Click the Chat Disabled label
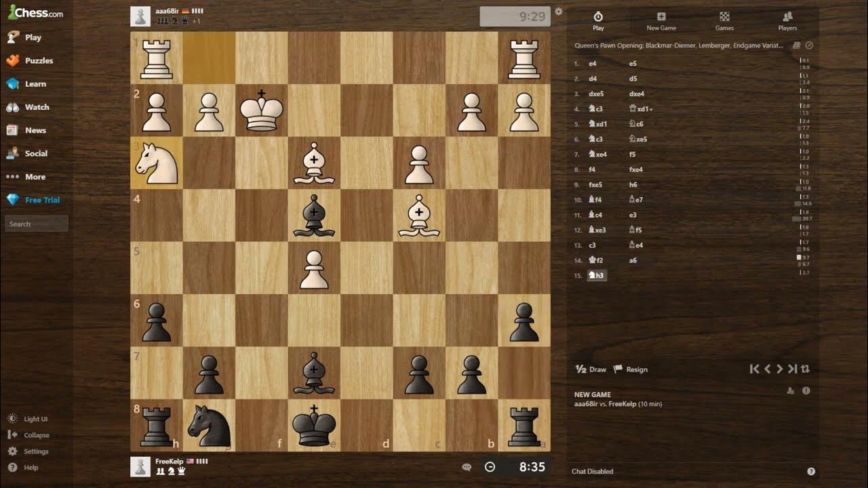 592,471
